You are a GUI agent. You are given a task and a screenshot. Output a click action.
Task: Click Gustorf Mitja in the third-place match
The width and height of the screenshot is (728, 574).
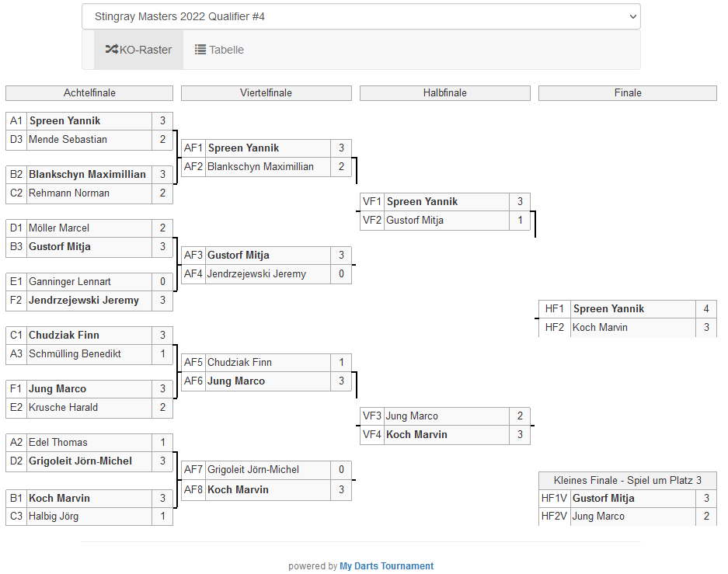(x=603, y=499)
